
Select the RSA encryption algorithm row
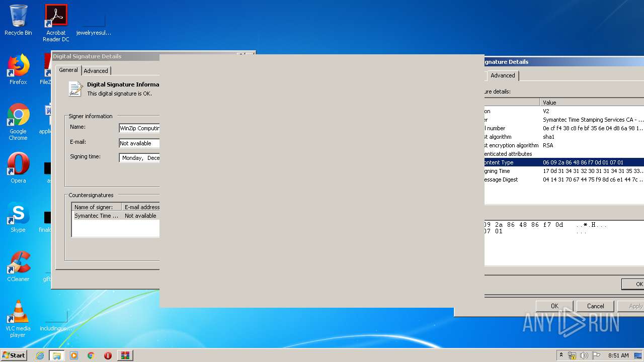(564, 145)
